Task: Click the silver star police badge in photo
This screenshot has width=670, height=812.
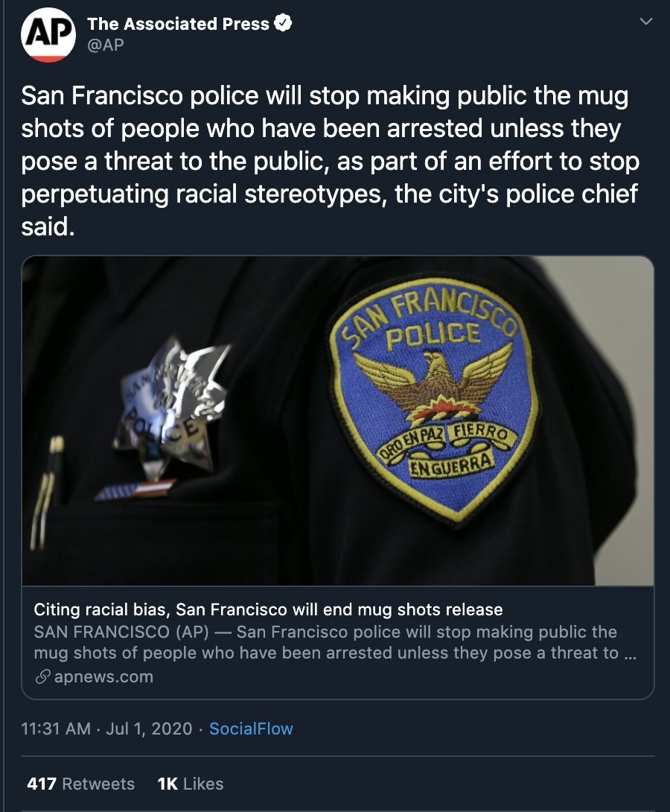Action: point(172,409)
